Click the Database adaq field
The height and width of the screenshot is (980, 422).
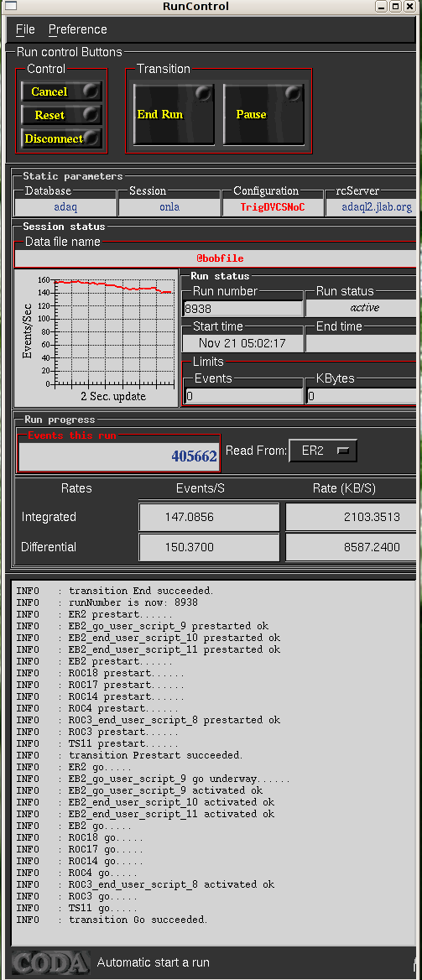click(65, 207)
